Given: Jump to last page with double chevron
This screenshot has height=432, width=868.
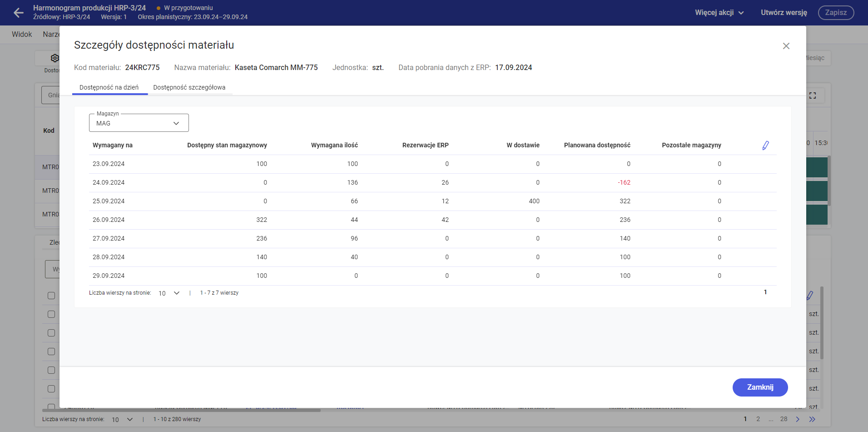Looking at the screenshot, I should tap(812, 419).
